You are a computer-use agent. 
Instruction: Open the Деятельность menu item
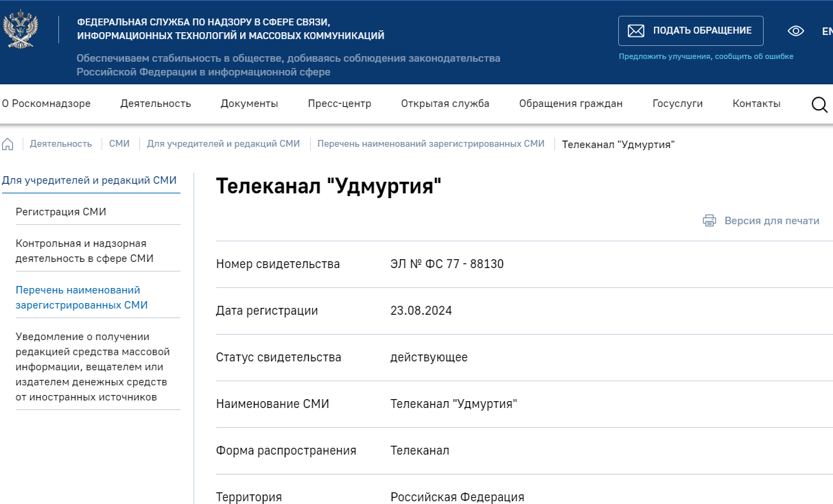[x=156, y=104]
